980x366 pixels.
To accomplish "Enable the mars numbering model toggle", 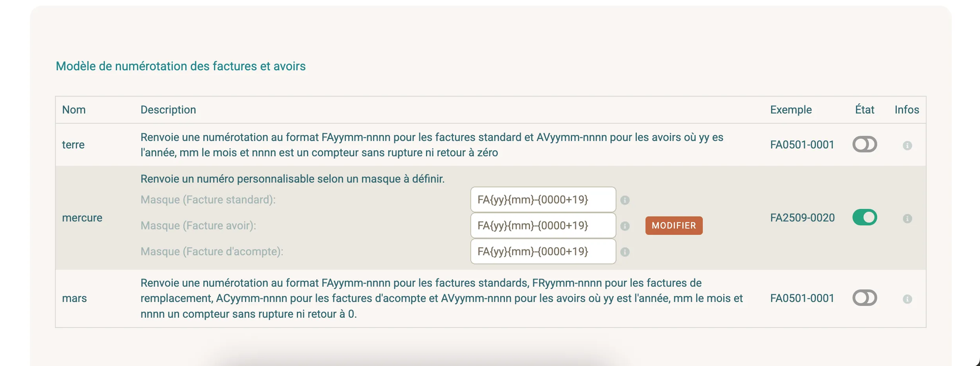I will [x=865, y=298].
